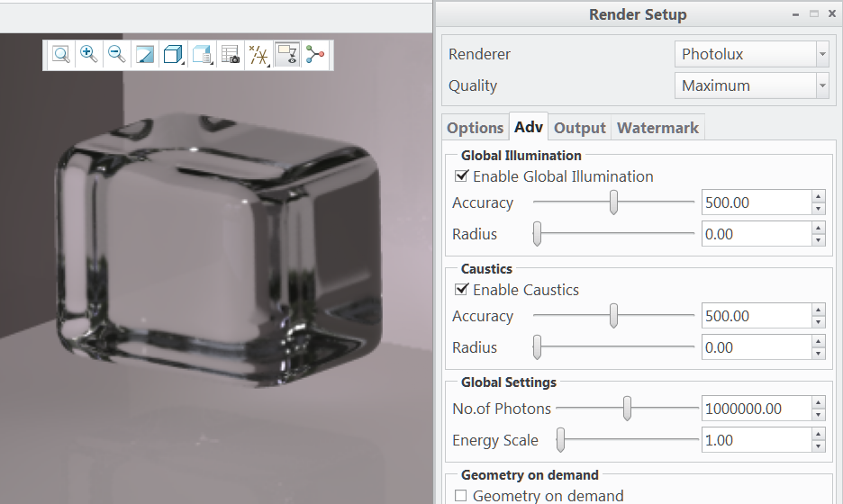
Task: Open the Renderer dropdown showing Photolux
Action: point(752,54)
